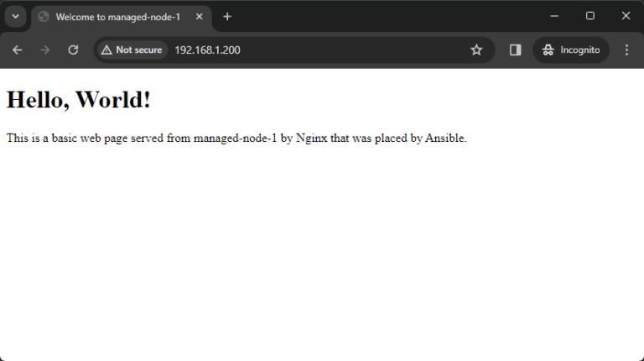This screenshot has width=644, height=361.
Task: Maximize the browser window
Action: 590,16
